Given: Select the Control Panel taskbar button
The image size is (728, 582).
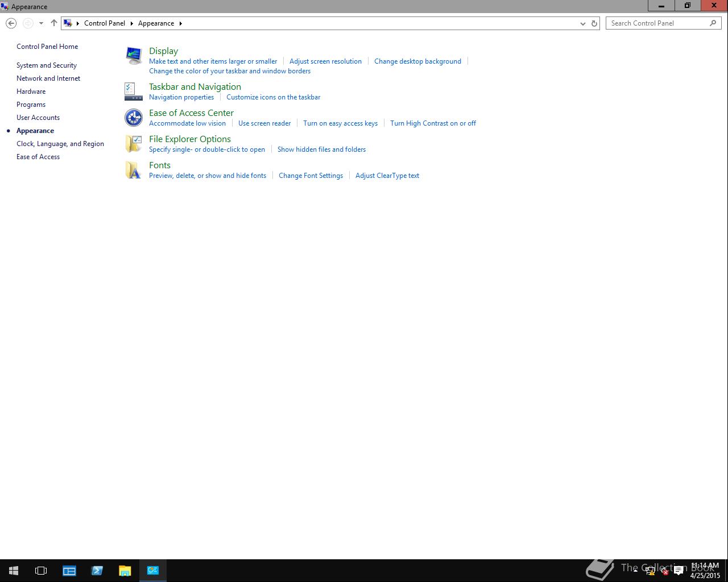Looking at the screenshot, I should coord(153,571).
